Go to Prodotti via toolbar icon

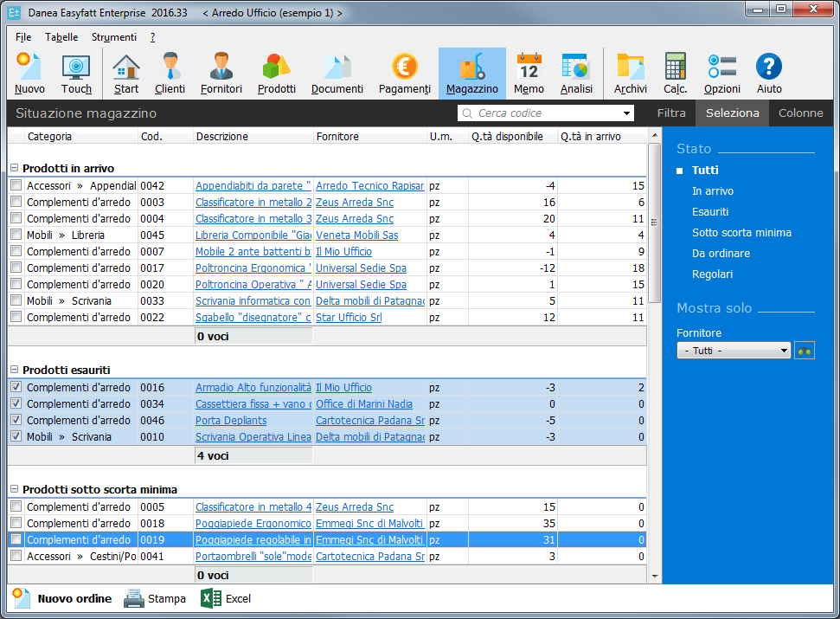tap(277, 74)
